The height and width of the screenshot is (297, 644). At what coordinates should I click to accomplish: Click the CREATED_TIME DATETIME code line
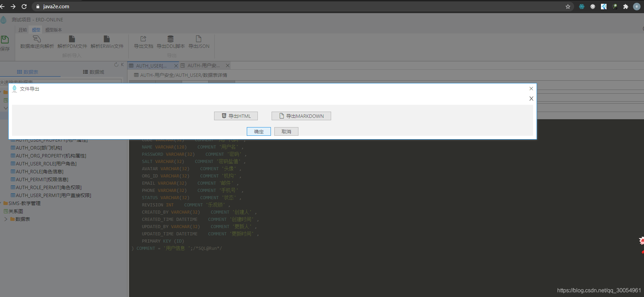point(169,219)
